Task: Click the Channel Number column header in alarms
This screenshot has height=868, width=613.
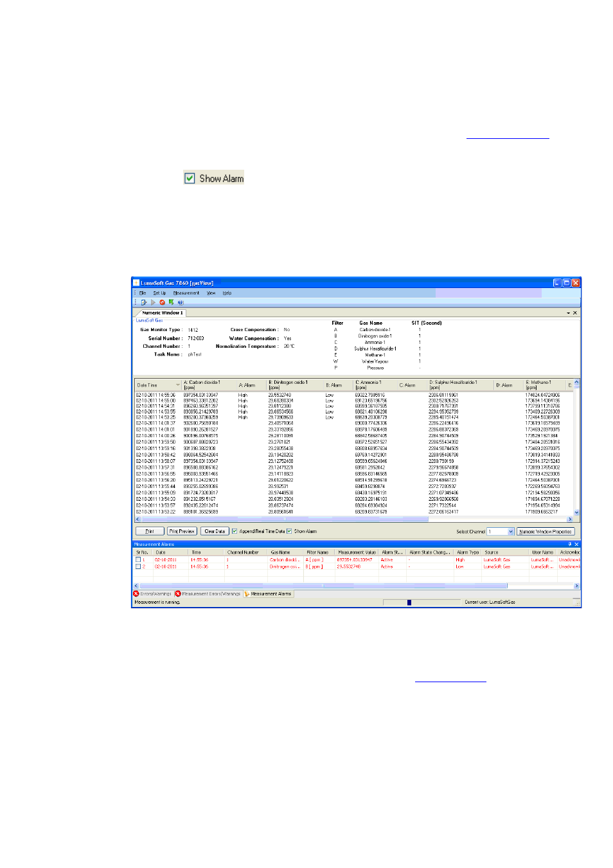Action: (246, 552)
